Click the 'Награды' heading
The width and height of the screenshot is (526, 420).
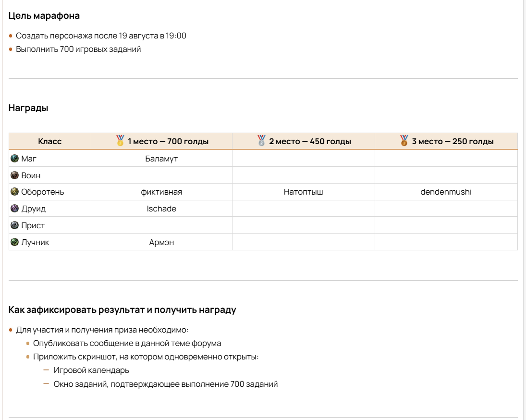click(x=28, y=108)
